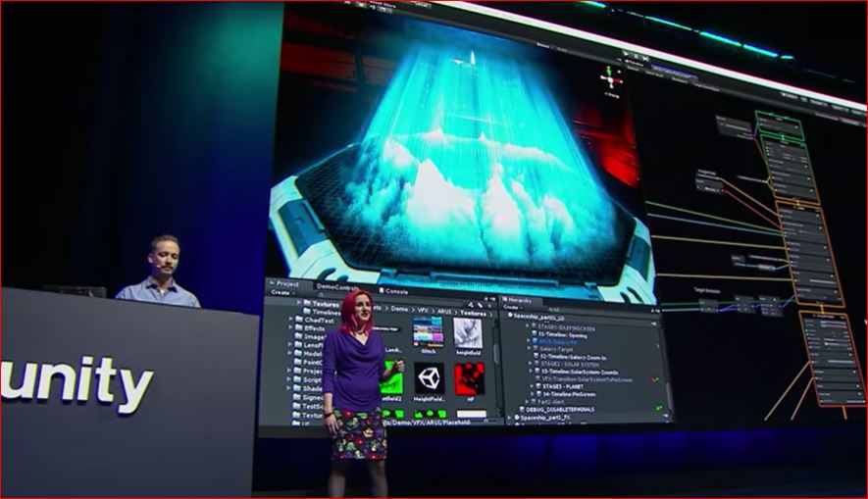Click the search-by-type icon in Project panel
This screenshot has width=868, height=499.
tap(471, 304)
